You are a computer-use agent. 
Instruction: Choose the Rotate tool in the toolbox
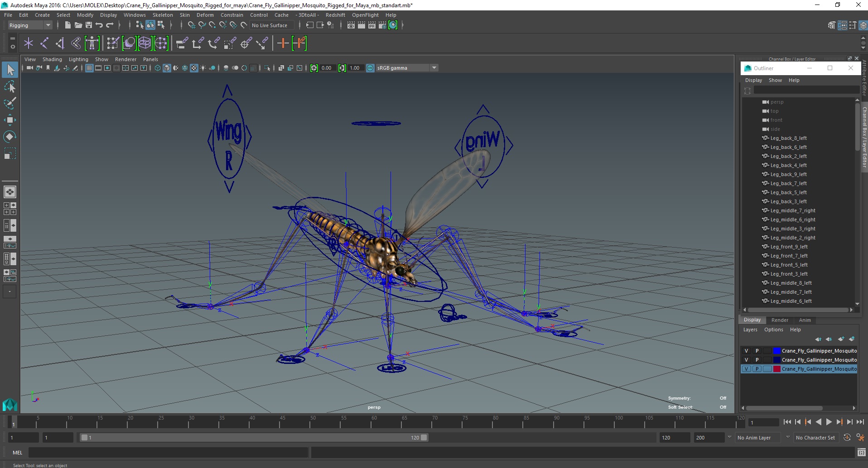[x=10, y=137]
